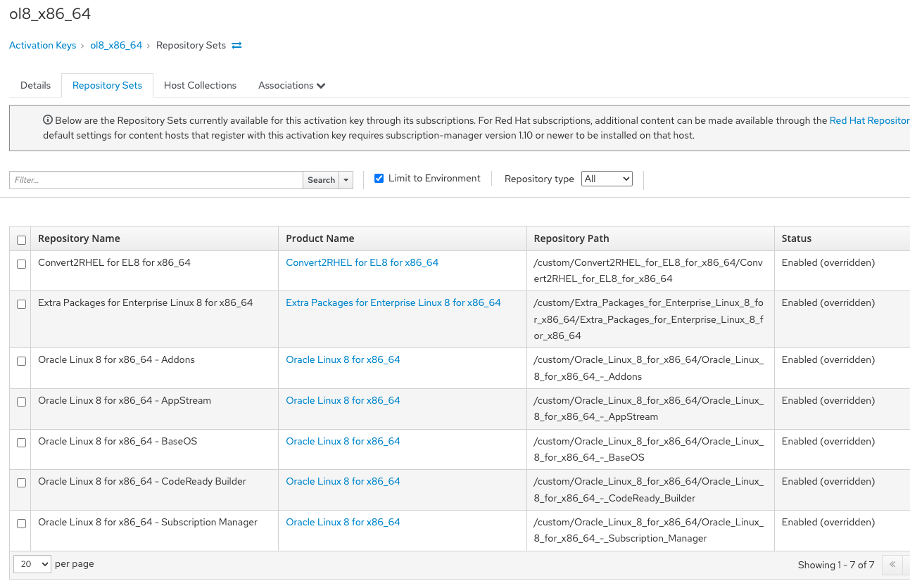The image size is (910, 588).
Task: Select the CodeReady Builder row checkbox
Action: [x=21, y=482]
